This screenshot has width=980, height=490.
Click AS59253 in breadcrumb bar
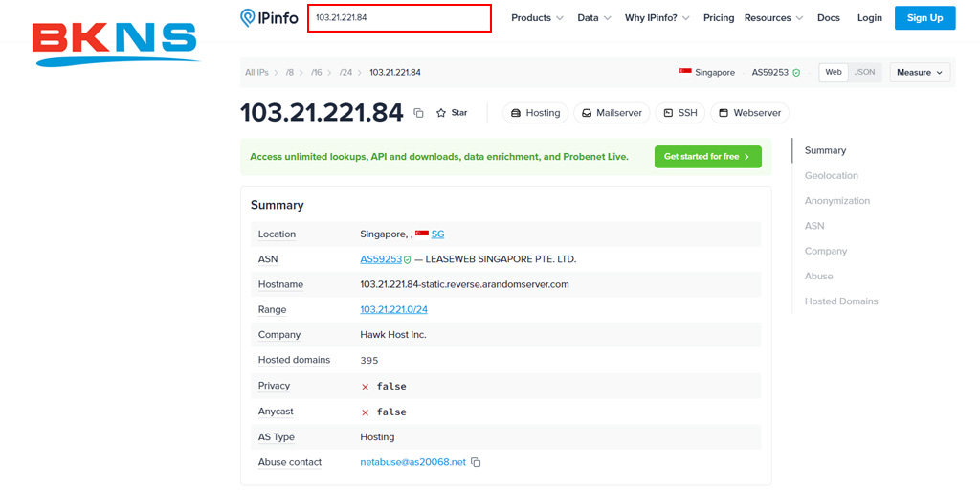(770, 73)
